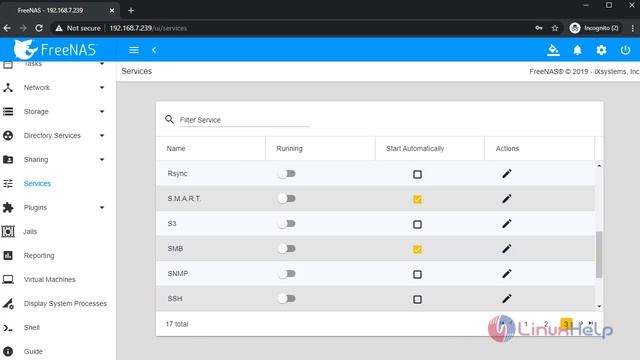Open Jails in the sidebar
Screen dimensions: 640x360
coord(30,232)
